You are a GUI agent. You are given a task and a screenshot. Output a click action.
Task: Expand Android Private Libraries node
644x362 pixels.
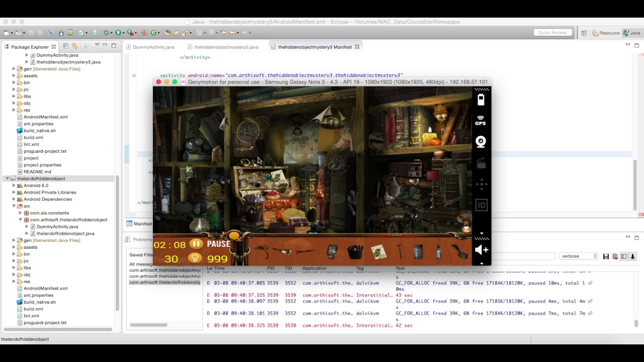pyautogui.click(x=14, y=192)
